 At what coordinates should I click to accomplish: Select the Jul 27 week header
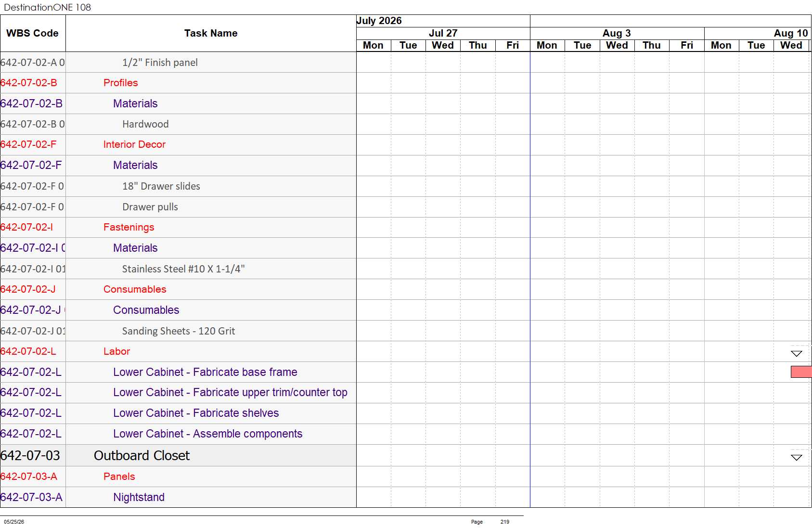[443, 33]
